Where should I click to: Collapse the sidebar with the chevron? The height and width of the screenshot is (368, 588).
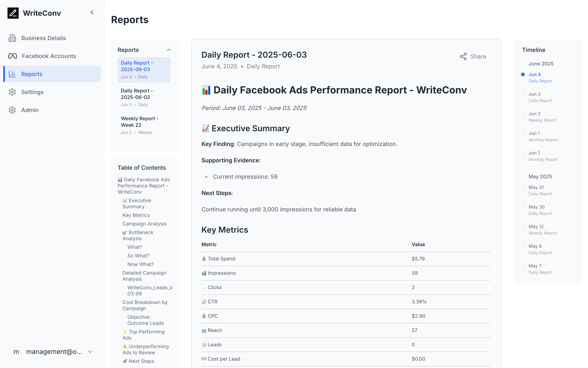[92, 12]
